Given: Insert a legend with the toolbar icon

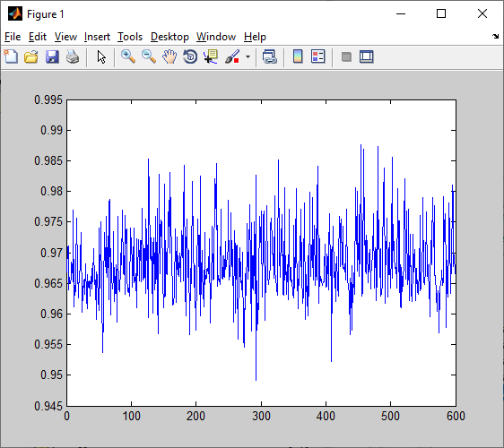Looking at the screenshot, I should (x=317, y=56).
